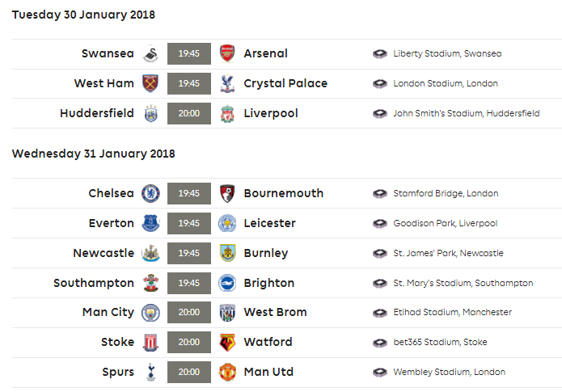This screenshot has width=562, height=392.
Task: Click the Burnley crest icon
Action: click(x=227, y=253)
